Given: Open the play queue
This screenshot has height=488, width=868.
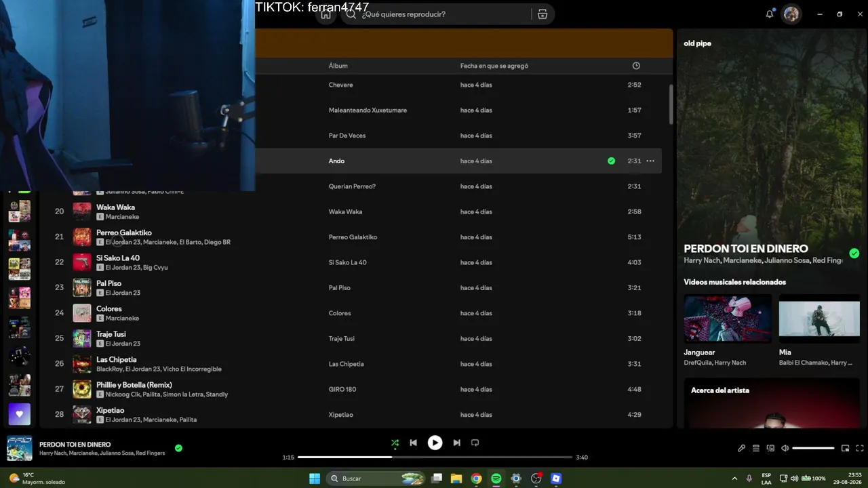Looking at the screenshot, I should (755, 448).
